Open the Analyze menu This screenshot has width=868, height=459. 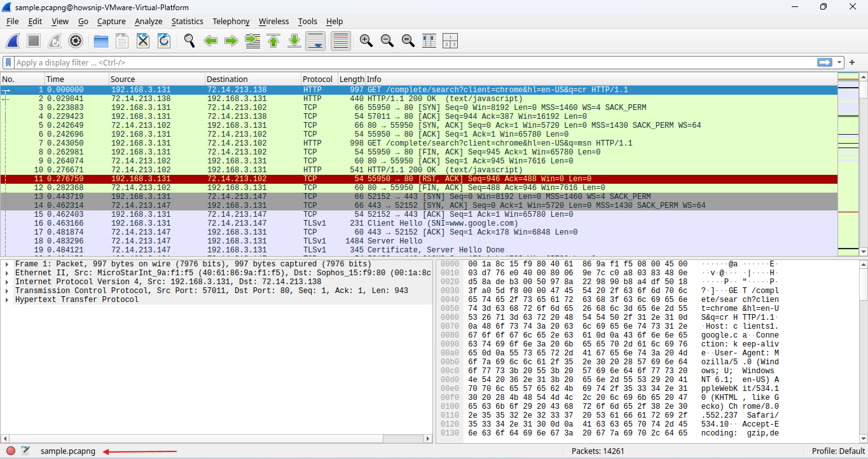pyautogui.click(x=149, y=22)
